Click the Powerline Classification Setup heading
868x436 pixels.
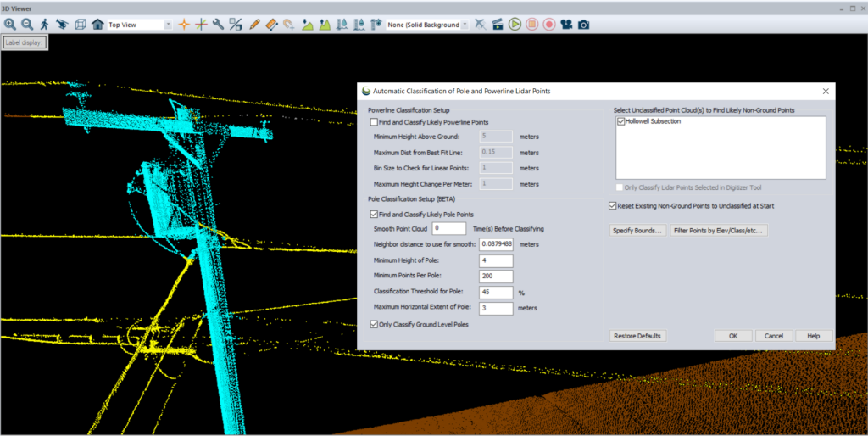(409, 110)
